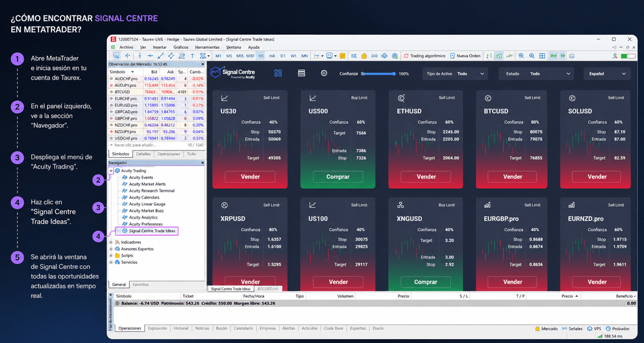Click the VPS cloud icon in toolbar
Image resolution: width=644 pixels, height=343 pixels.
coord(384,56)
